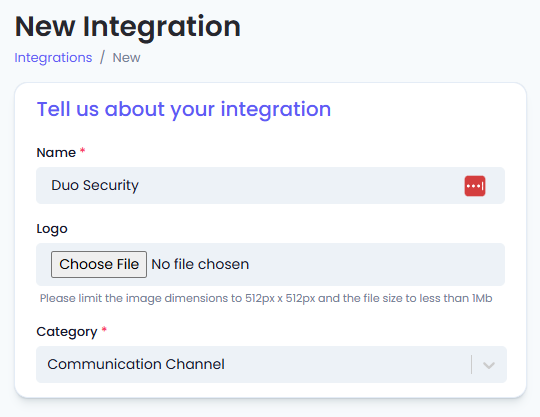Expand the Category chevron arrow
Image resolution: width=540 pixels, height=417 pixels.
tap(489, 365)
